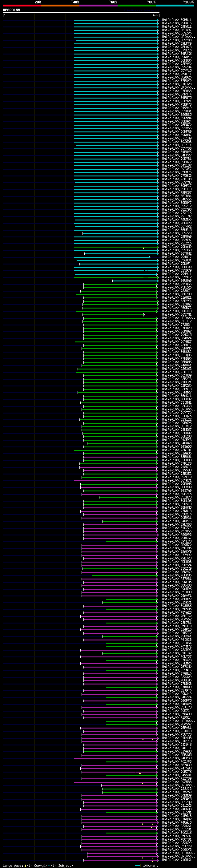Select the label UniRef100_C1M4M8
197x868 pixels.
point(176,737)
